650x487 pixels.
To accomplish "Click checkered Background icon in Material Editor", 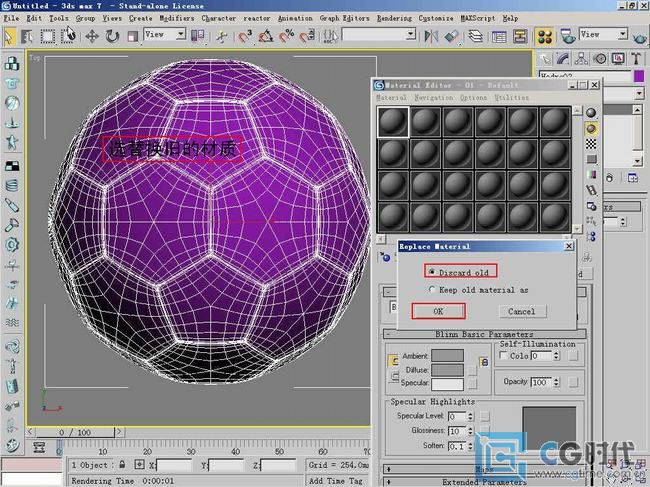I will [591, 144].
